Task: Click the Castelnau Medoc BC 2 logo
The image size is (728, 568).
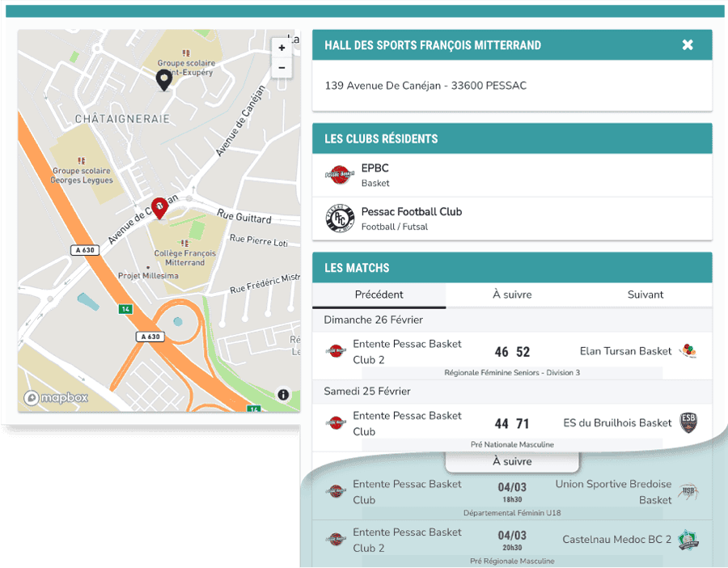Action: coord(688,540)
